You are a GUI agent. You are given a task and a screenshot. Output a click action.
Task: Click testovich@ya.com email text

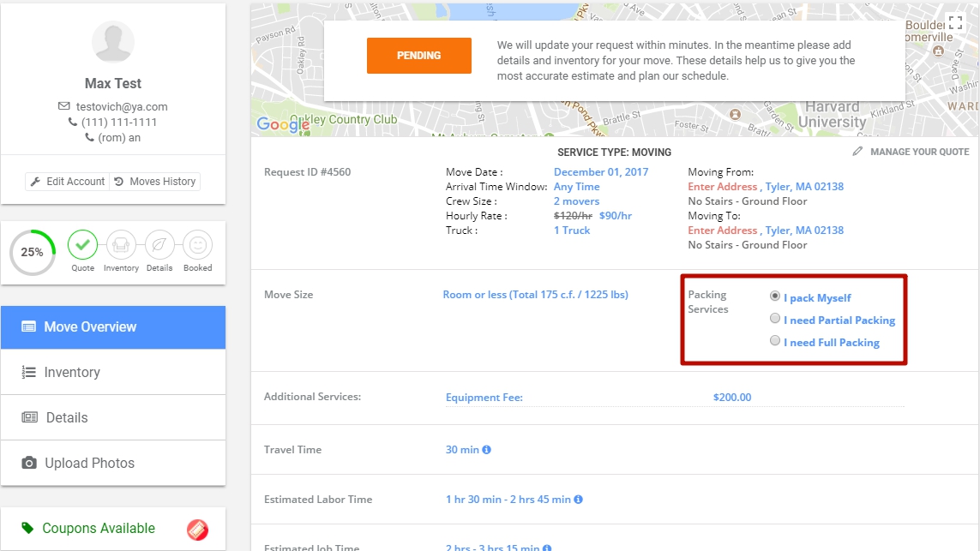[122, 107]
